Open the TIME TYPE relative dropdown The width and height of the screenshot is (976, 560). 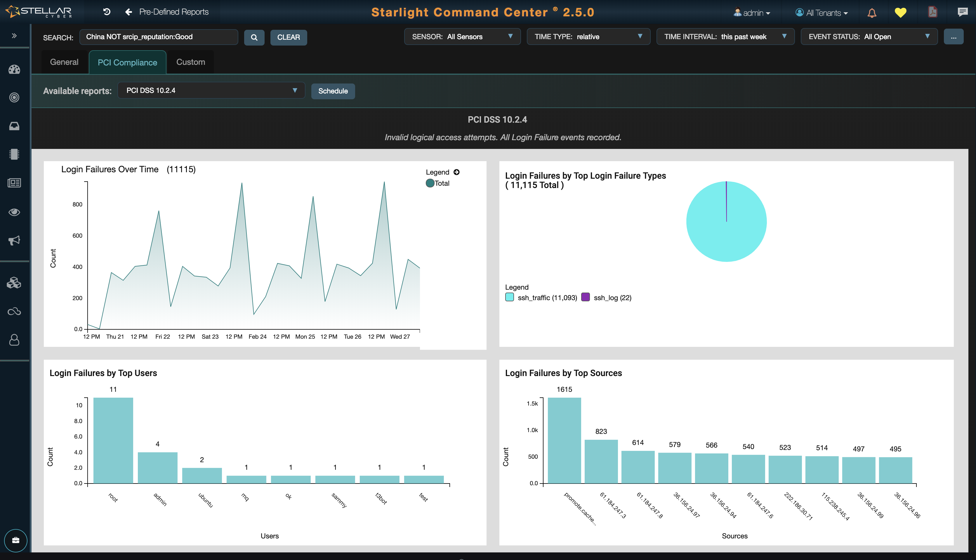pyautogui.click(x=588, y=36)
